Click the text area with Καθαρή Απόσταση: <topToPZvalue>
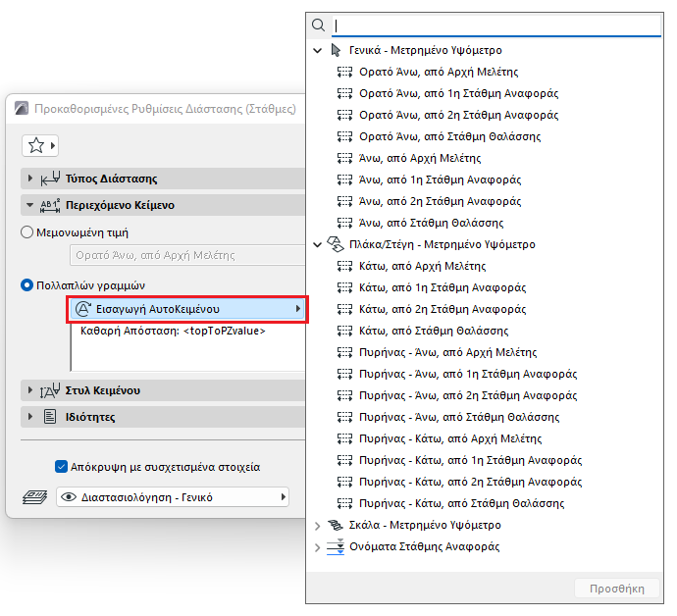677x616 pixels. tap(187, 348)
